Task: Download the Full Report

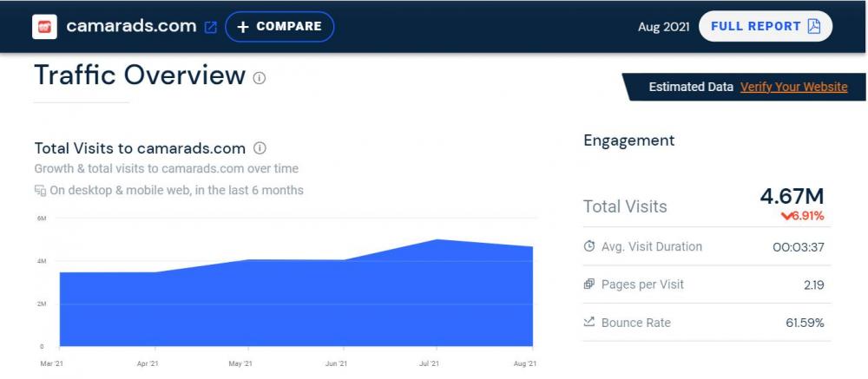Action: [x=765, y=26]
